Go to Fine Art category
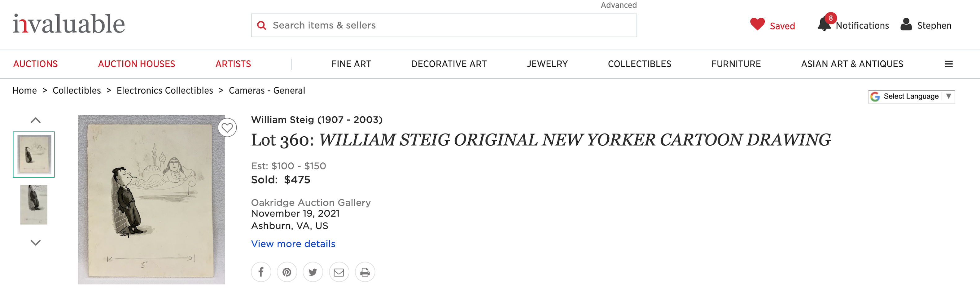980x308 pixels. pyautogui.click(x=351, y=64)
